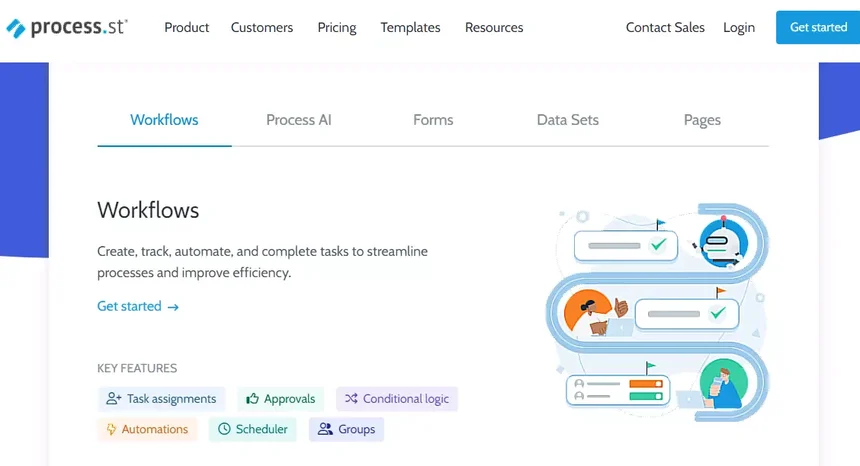Click the Task assignments person icon
This screenshot has height=466, width=860.
point(114,399)
